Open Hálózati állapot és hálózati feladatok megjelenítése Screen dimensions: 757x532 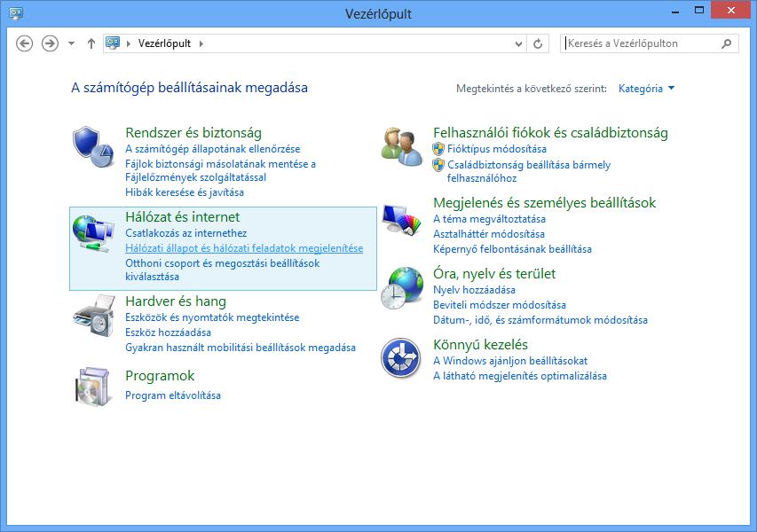click(x=244, y=248)
